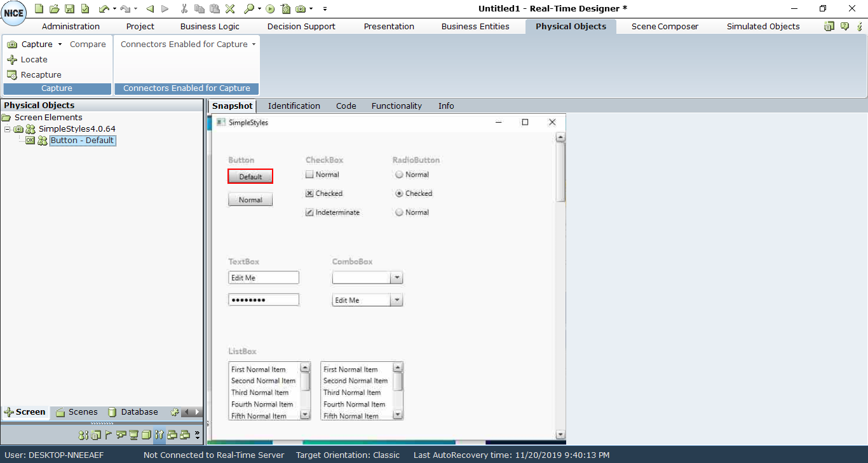Toggle the Normal checkbox in the snapshot
Screen dimensions: 868x463
coord(309,174)
